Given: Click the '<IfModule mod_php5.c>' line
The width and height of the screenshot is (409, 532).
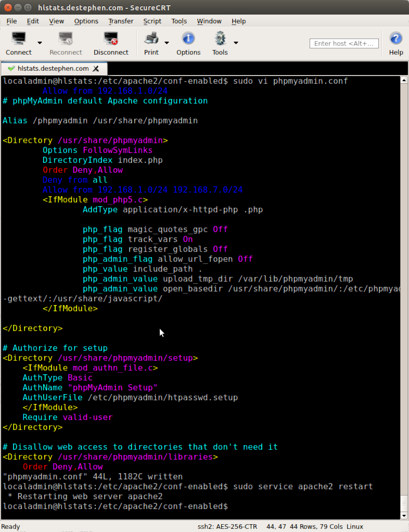Looking at the screenshot, I should point(95,199).
